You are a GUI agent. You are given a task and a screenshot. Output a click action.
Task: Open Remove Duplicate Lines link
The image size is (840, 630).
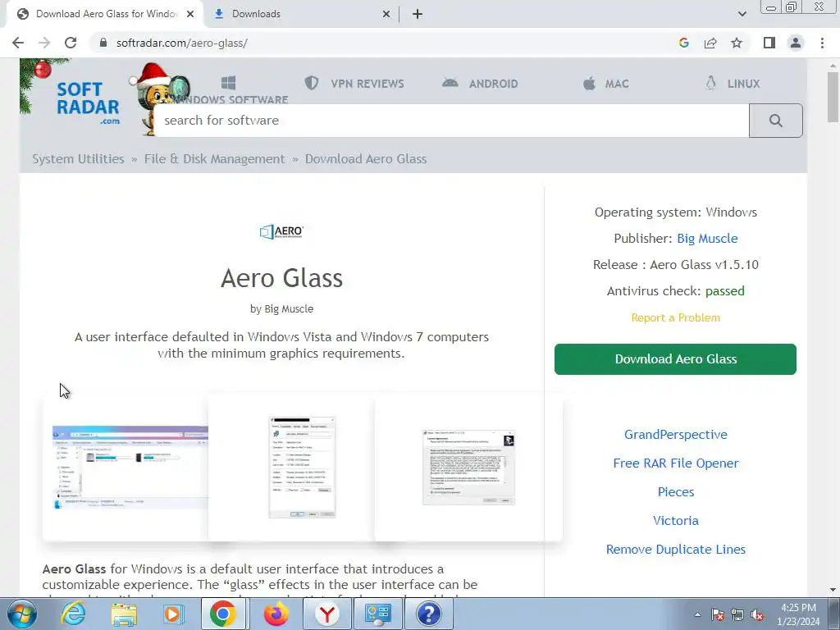(676, 549)
